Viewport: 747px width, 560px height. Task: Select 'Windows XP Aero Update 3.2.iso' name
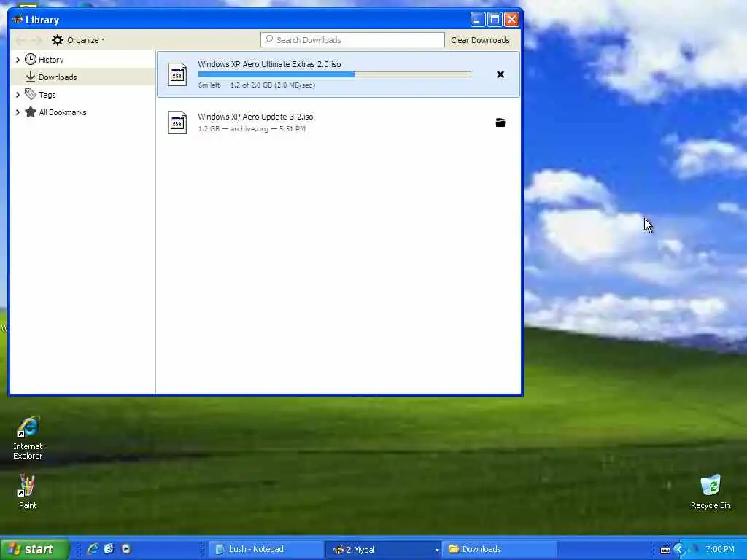click(x=256, y=117)
